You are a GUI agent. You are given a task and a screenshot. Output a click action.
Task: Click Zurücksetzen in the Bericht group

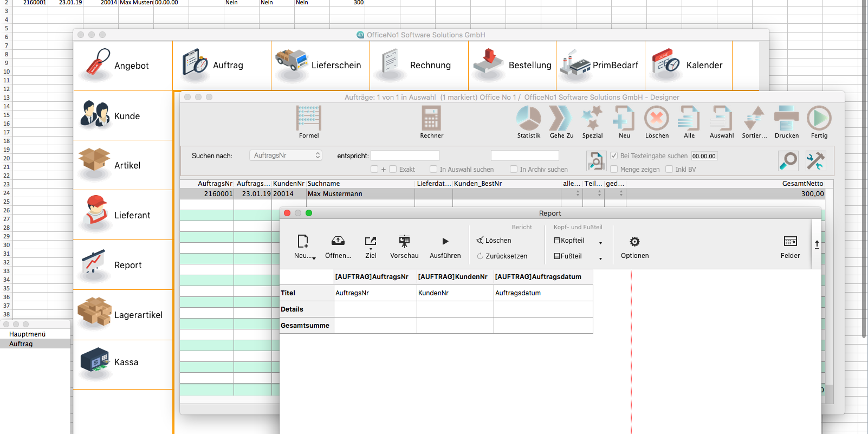pos(502,256)
